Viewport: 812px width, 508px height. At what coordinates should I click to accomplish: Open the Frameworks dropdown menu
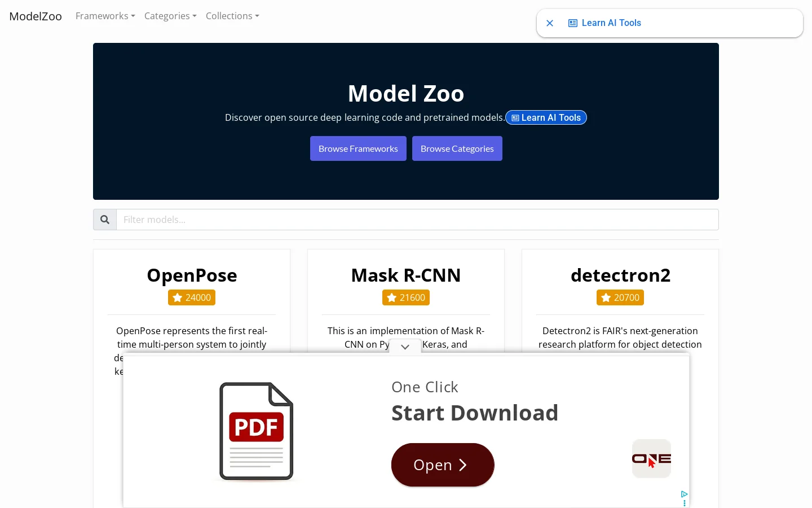click(105, 16)
